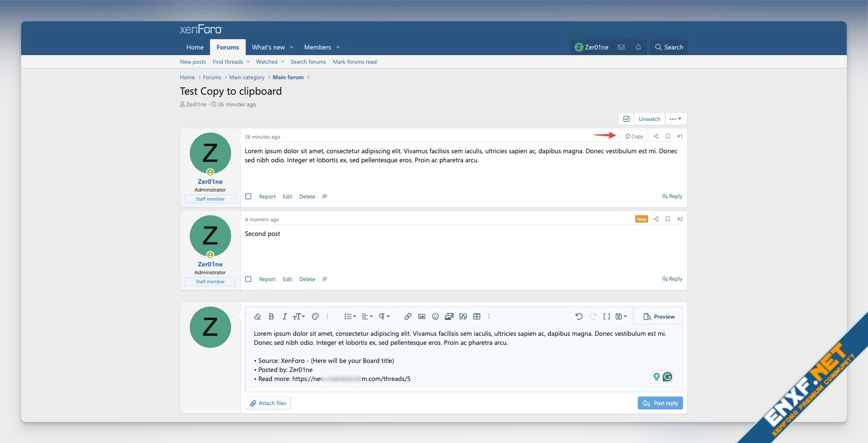Viewport: 868px width, 443px height.
Task: Open the smilies picker in the editor
Action: [435, 316]
